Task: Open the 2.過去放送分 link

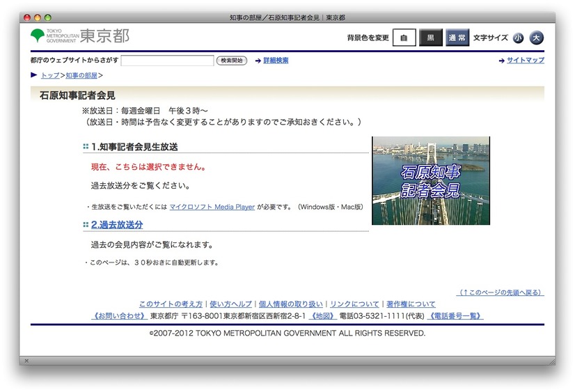Action: (117, 225)
